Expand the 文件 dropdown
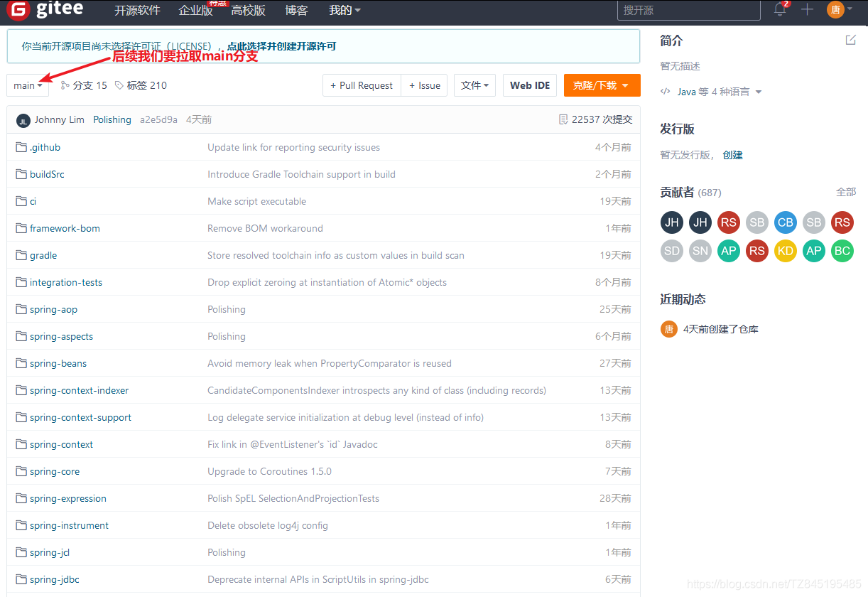 475,85
